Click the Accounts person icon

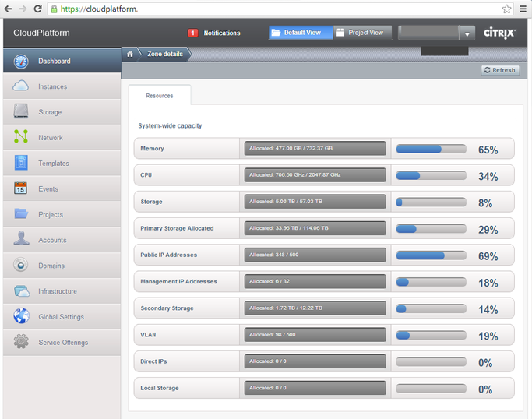[x=21, y=238]
